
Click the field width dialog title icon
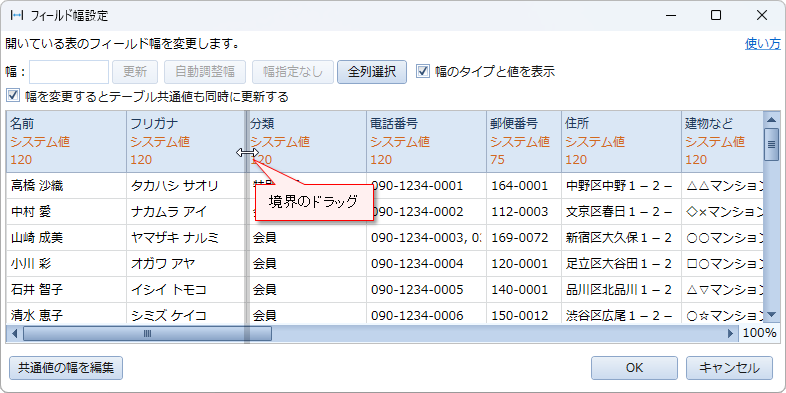pyautogui.click(x=17, y=16)
